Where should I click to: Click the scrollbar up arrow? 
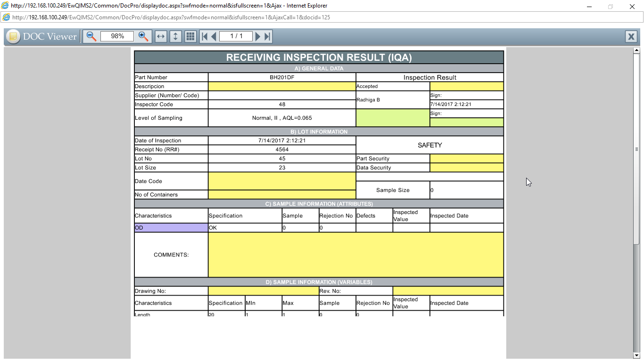tap(636, 50)
